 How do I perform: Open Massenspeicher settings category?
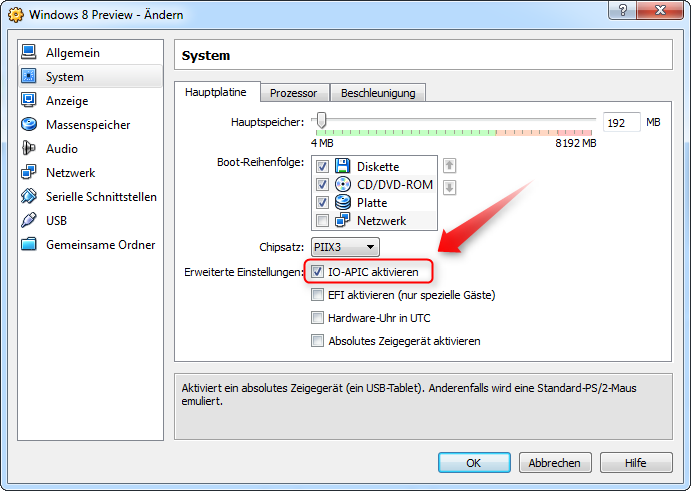(x=90, y=125)
